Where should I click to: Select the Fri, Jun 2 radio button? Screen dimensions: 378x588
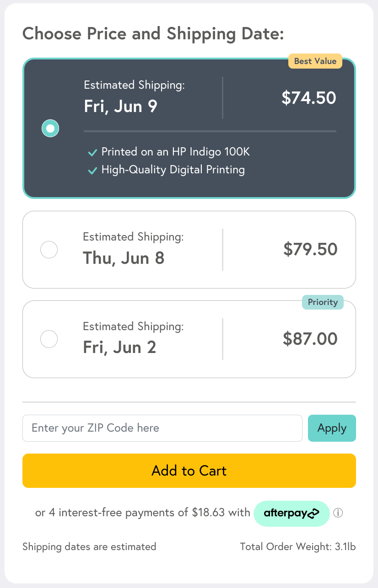(x=49, y=339)
